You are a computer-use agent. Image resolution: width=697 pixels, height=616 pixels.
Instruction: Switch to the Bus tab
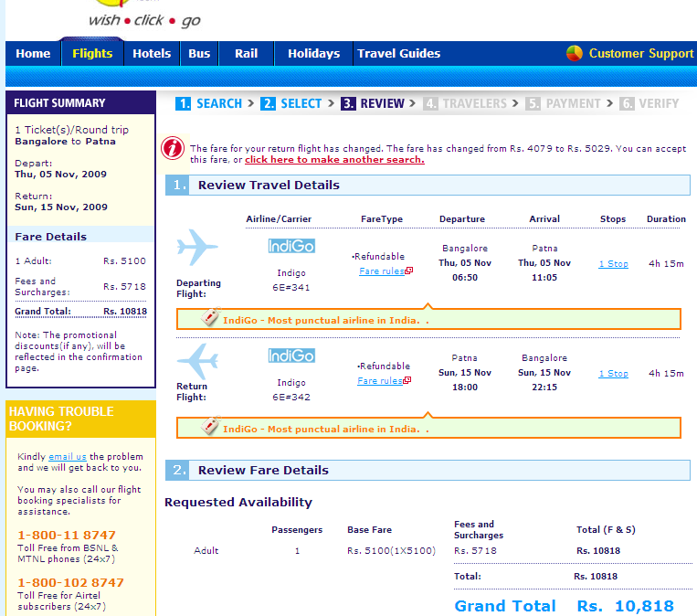coord(199,53)
